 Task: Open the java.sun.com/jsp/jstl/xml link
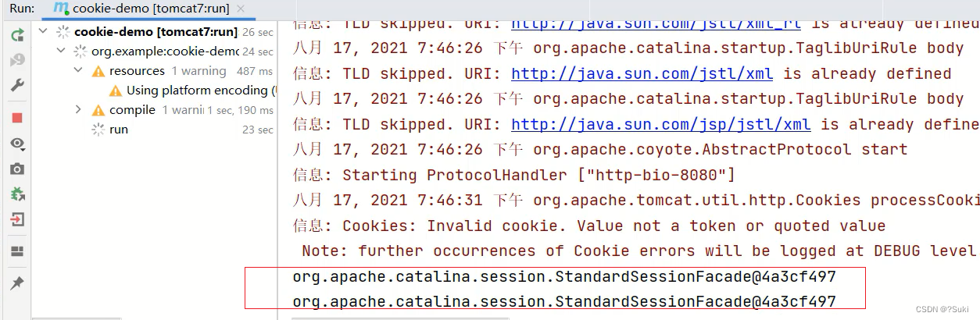(660, 125)
